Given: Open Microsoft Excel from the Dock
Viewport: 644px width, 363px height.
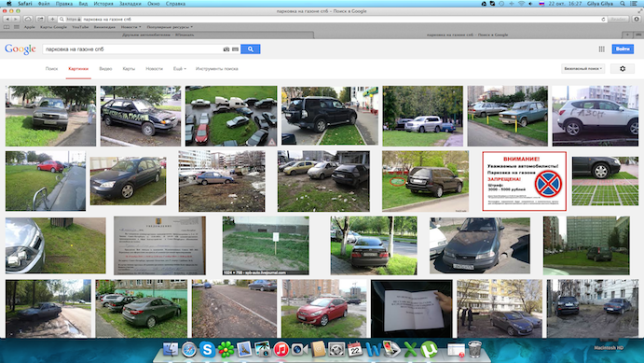Looking at the screenshot, I should click(410, 350).
